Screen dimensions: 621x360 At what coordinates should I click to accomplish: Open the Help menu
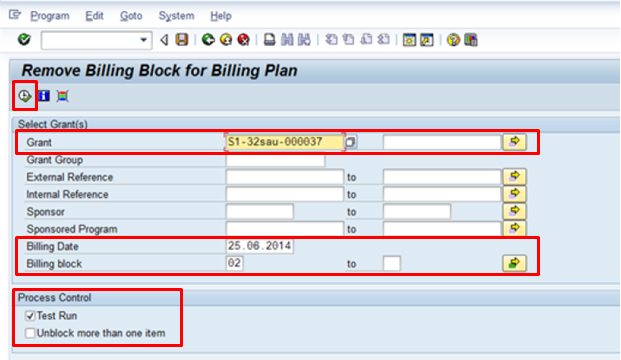[221, 16]
